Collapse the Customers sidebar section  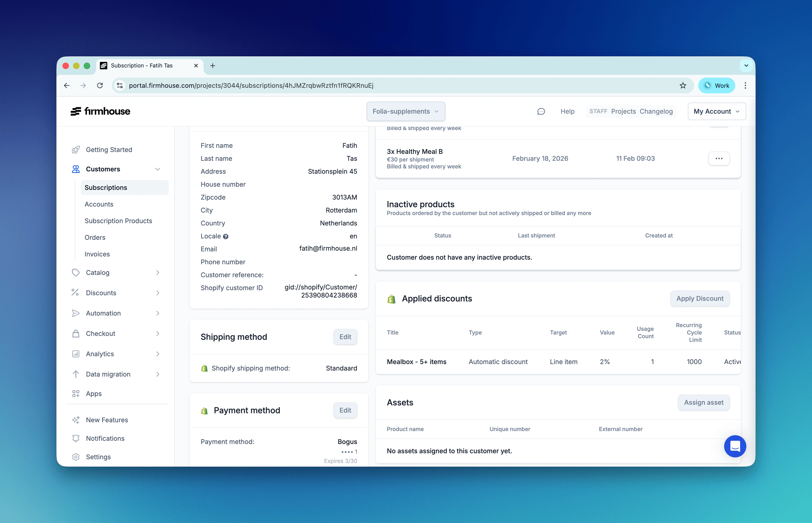[x=158, y=169]
